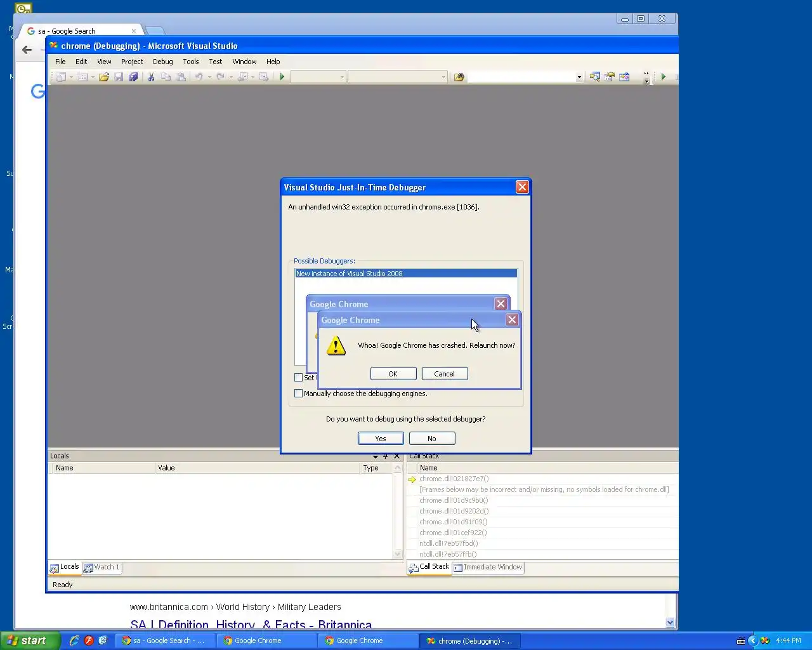This screenshot has height=650, width=812.
Task: Switch to the Immediate Window tab
Action: [488, 567]
